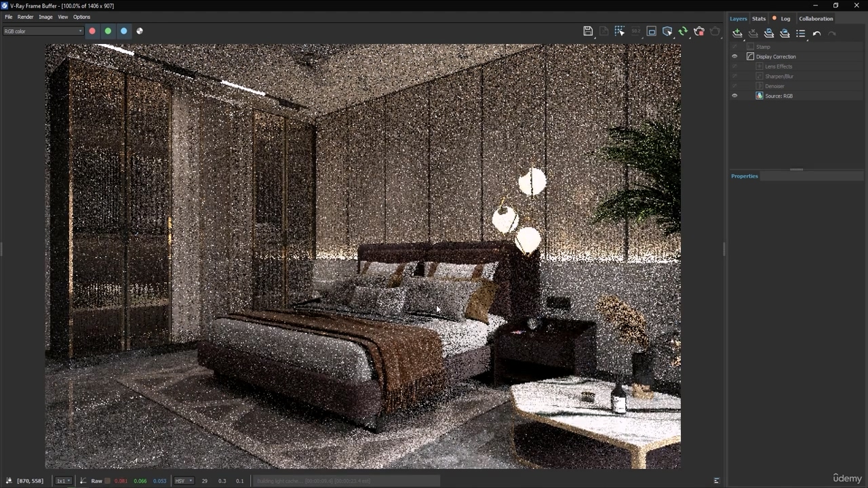This screenshot has width=868, height=488.
Task: Hide the Display Correction layer
Action: 734,57
